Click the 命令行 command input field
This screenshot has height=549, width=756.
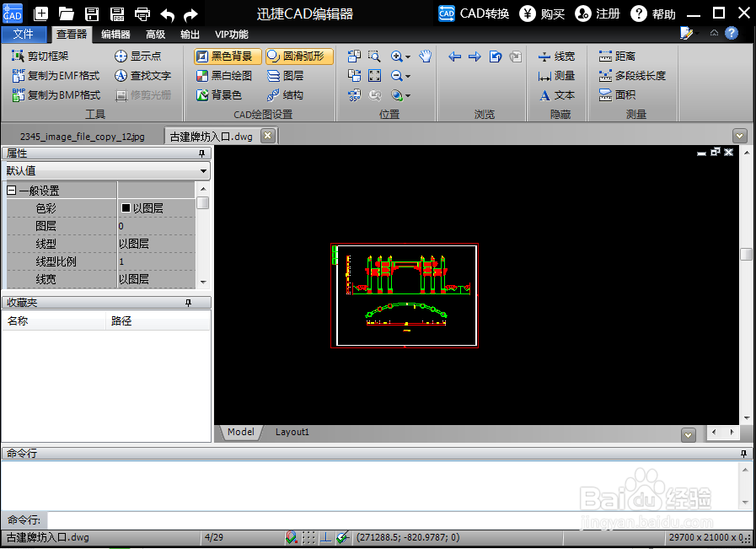[x=398, y=520]
